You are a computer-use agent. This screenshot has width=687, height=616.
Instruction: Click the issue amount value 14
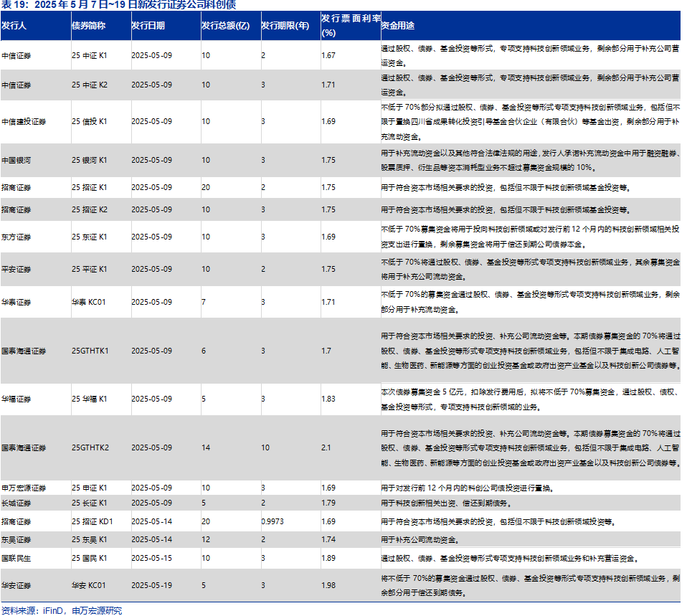(x=206, y=447)
